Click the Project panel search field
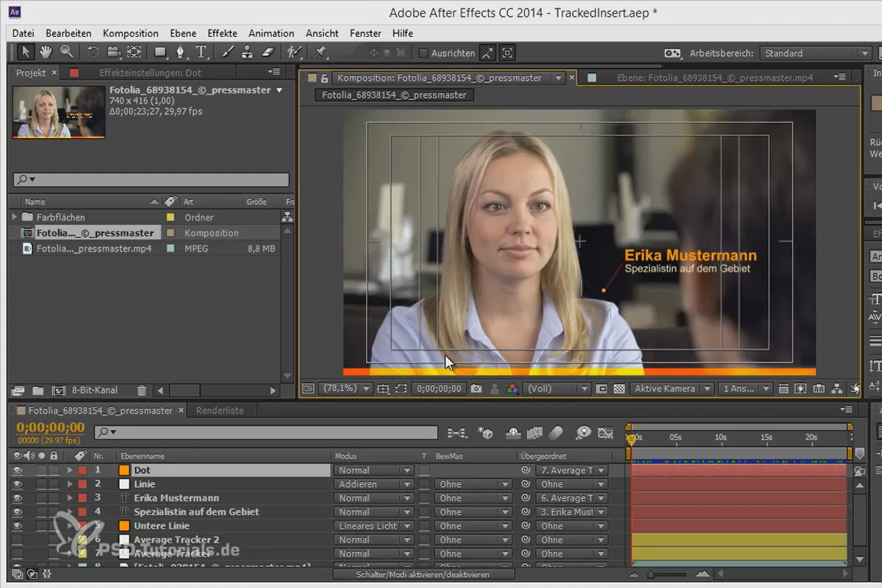 pos(151,179)
